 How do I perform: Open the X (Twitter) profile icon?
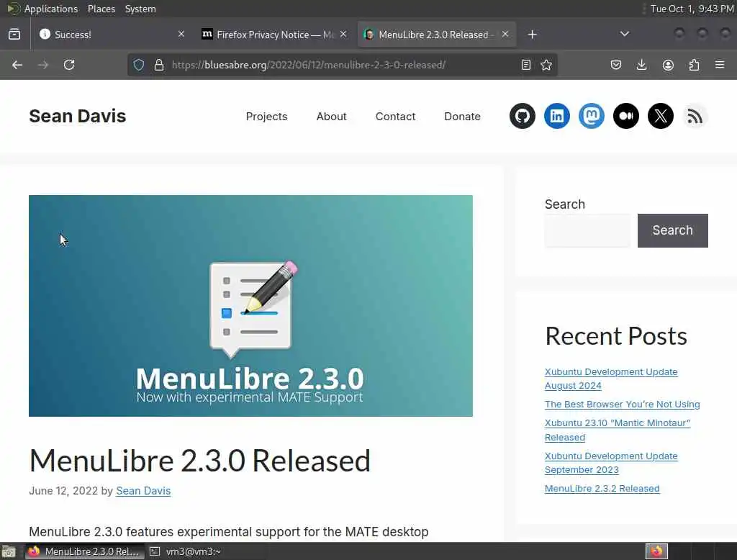661,116
